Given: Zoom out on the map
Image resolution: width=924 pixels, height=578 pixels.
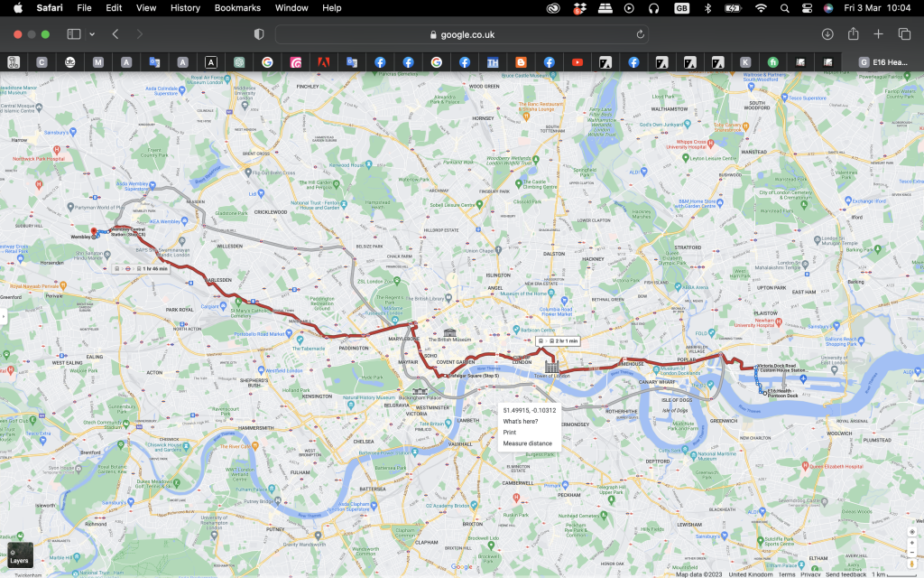Looking at the screenshot, I should click(x=911, y=553).
